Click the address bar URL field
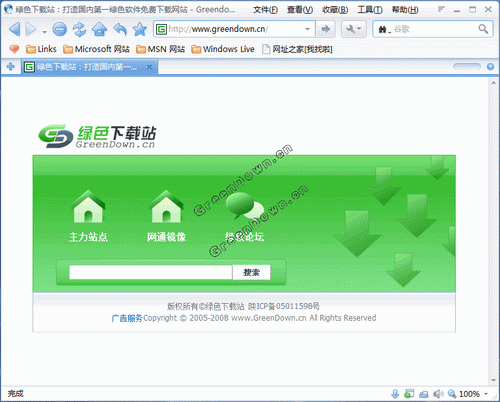500x402 pixels. click(x=233, y=29)
